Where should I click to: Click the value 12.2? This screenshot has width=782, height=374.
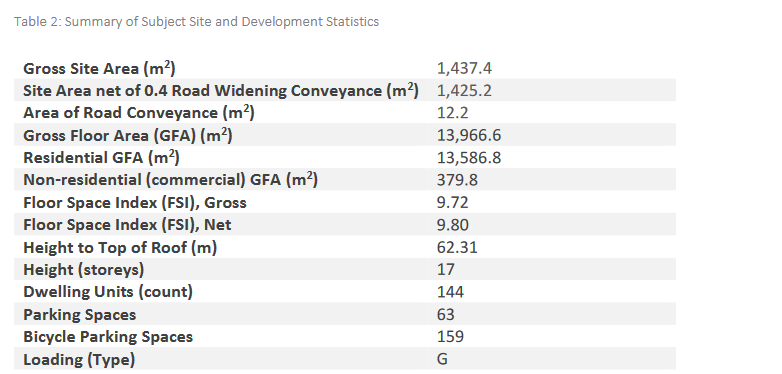453,113
